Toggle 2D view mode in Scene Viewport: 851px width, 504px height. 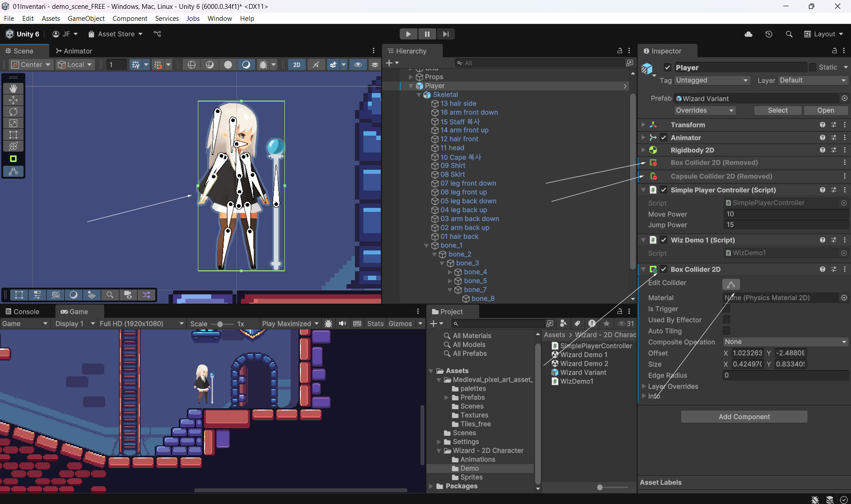click(x=296, y=65)
